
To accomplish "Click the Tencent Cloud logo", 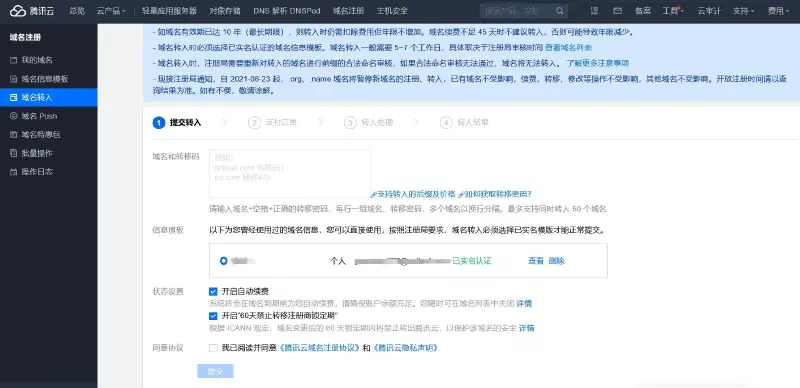I will (x=32, y=11).
